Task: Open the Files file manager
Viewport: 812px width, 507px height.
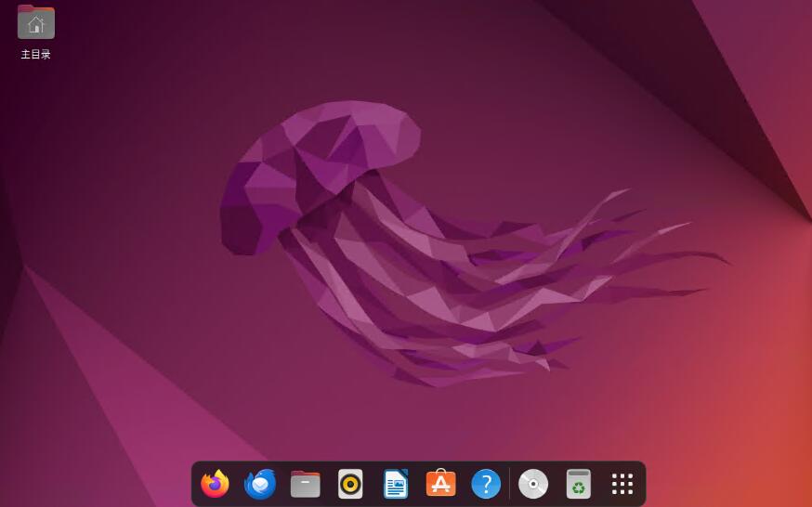Action: click(x=305, y=484)
